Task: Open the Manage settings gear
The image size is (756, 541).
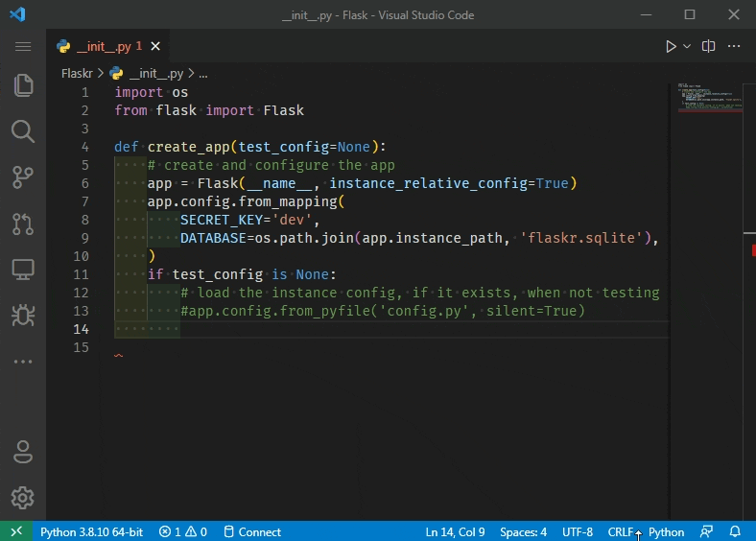Action: 23,498
